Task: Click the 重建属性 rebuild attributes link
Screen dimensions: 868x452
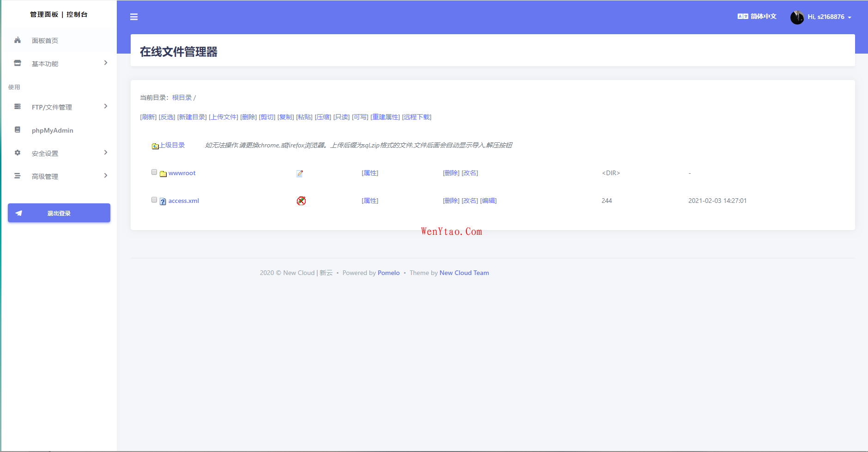Action: [x=385, y=117]
